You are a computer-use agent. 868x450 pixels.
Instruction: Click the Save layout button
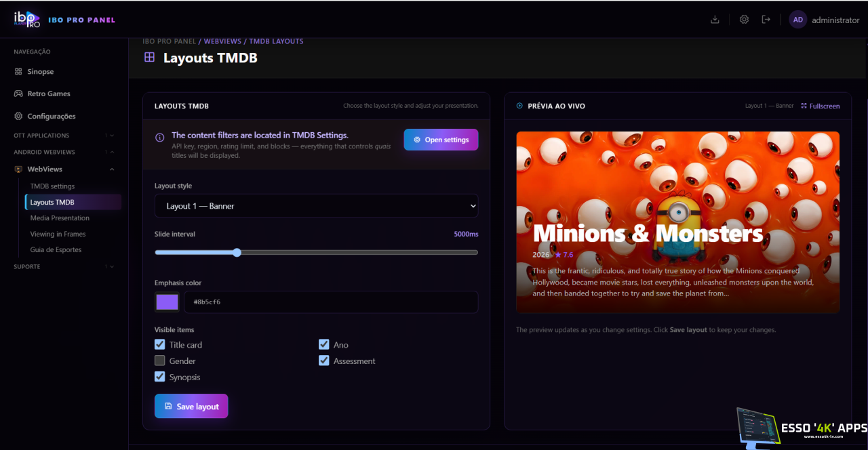(191, 407)
